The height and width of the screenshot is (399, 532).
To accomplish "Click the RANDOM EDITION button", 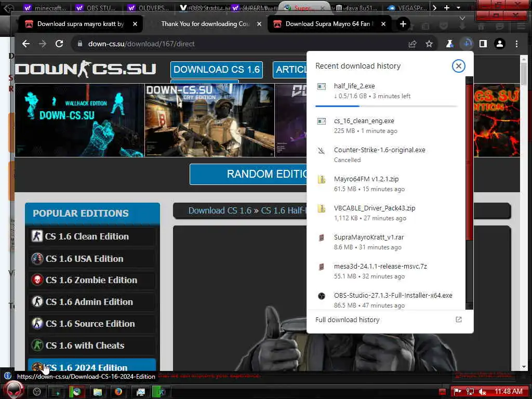I will coord(249,174).
